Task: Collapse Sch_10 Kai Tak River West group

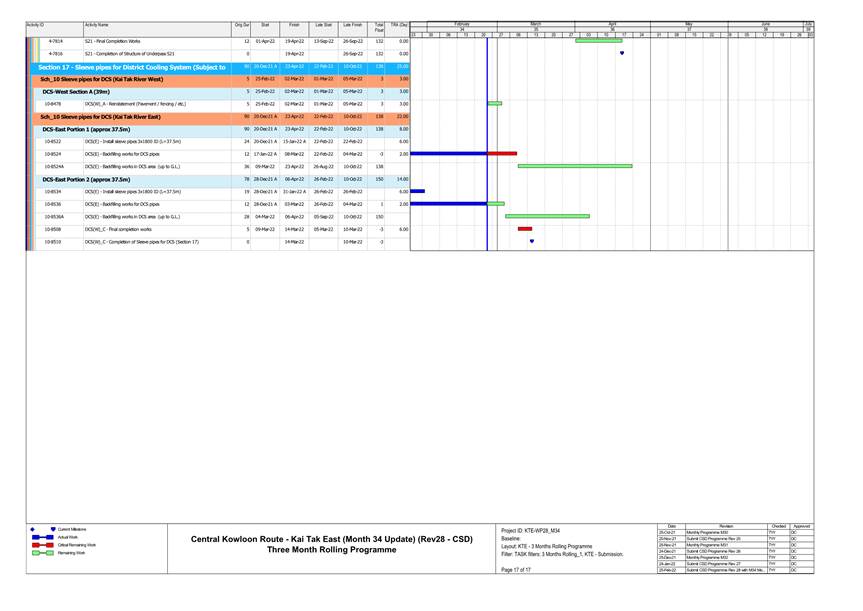Action: pos(115,78)
